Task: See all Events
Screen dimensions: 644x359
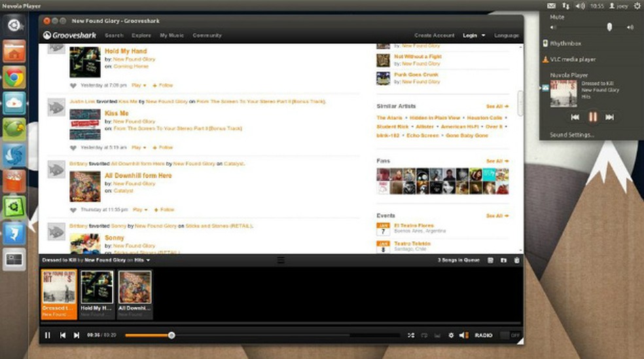Action: (x=497, y=216)
